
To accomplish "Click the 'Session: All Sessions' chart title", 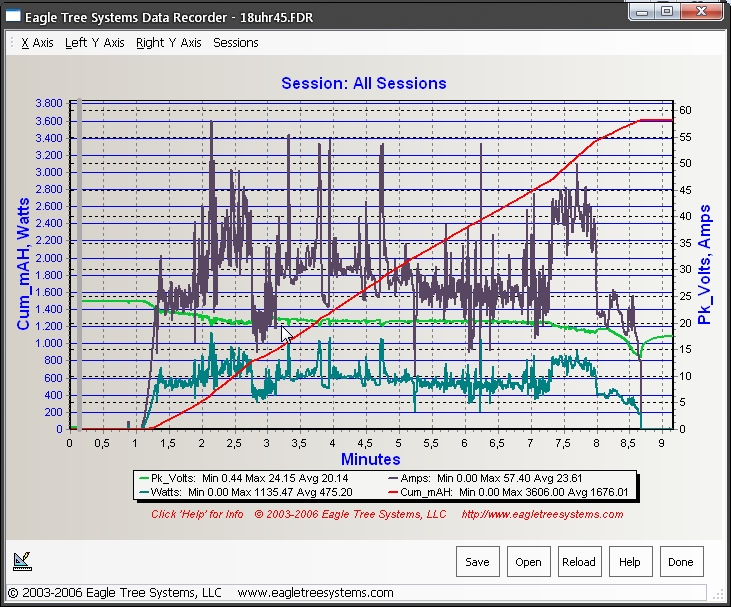I will point(364,83).
